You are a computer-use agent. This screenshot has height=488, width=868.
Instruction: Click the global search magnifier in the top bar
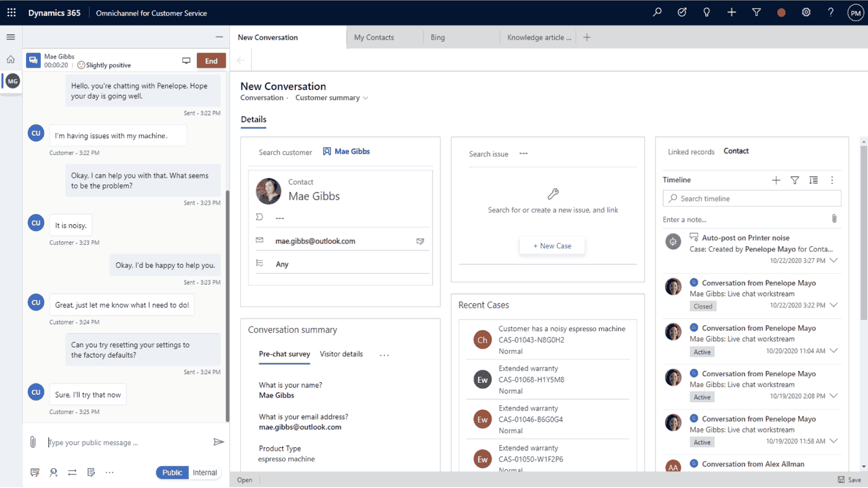[x=657, y=12]
